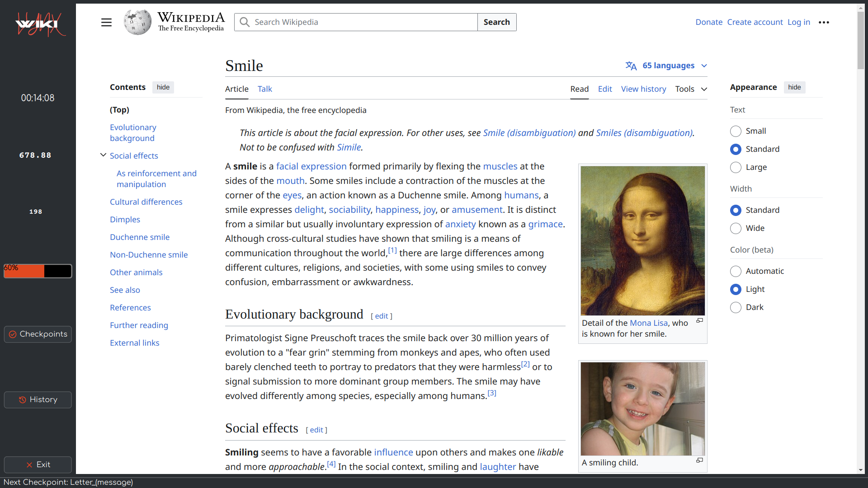Enable Dark color mode
The image size is (868, 488).
point(736,307)
